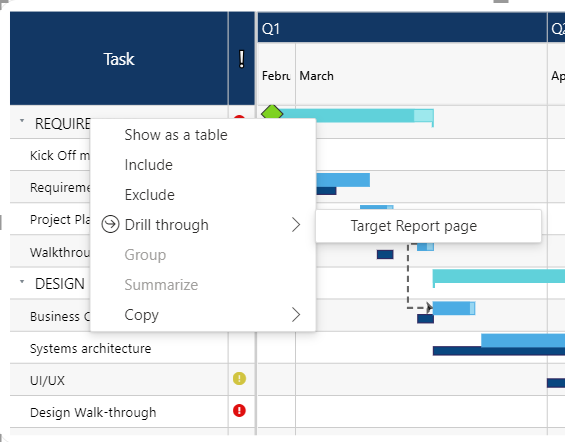Click the yellow warning icon beside UI/UX
Viewport: 565px width, 442px height.
coord(239,379)
